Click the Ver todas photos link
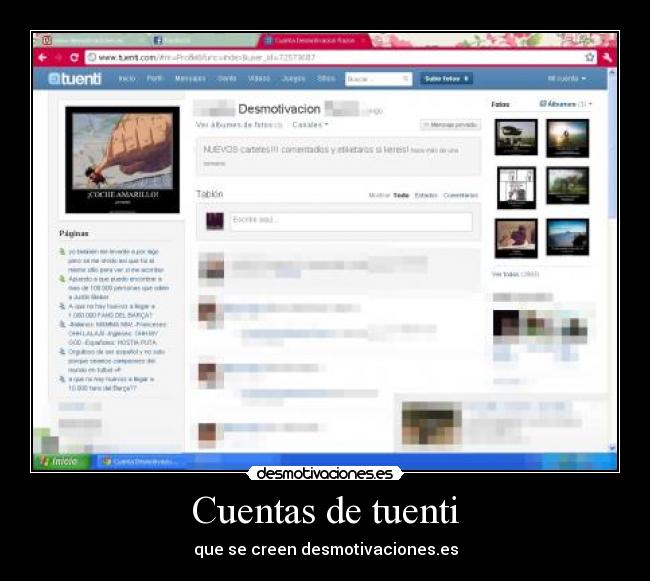Screen dimensions: 650x581 [515, 274]
